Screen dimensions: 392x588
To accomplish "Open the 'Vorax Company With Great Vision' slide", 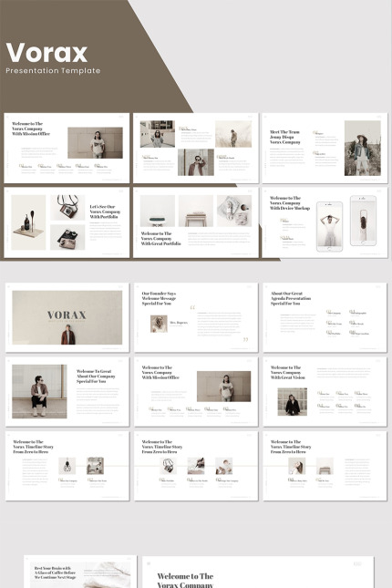I will (x=325, y=391).
